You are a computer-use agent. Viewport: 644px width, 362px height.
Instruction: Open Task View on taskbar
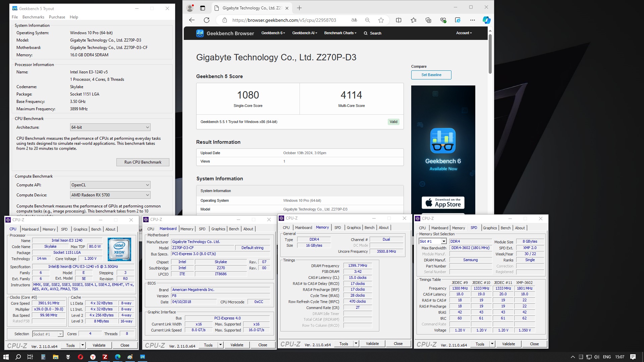[30, 357]
